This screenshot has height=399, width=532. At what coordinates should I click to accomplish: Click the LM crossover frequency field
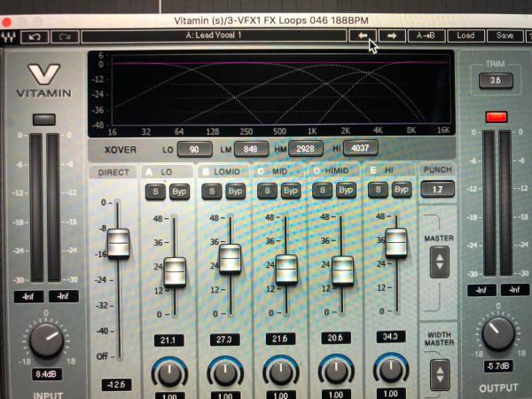(251, 149)
